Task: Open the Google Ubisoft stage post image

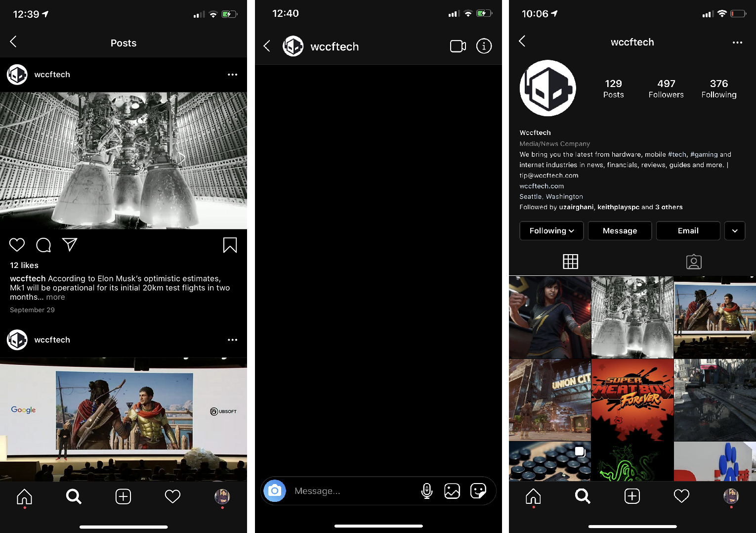Action: (x=124, y=419)
